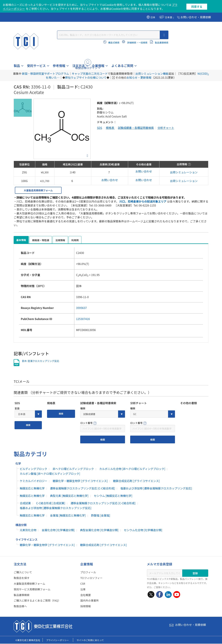Click help icon beside analysis chart lot number

point(145,423)
